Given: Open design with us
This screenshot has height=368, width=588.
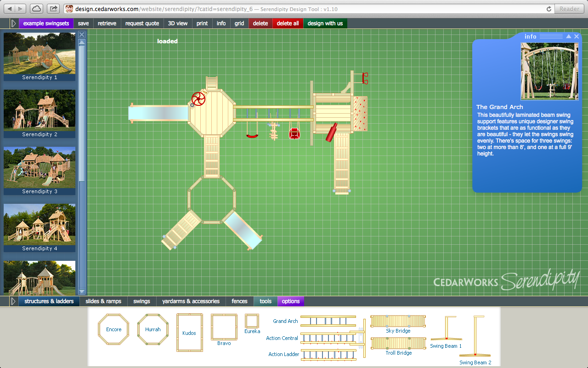Looking at the screenshot, I should 325,23.
